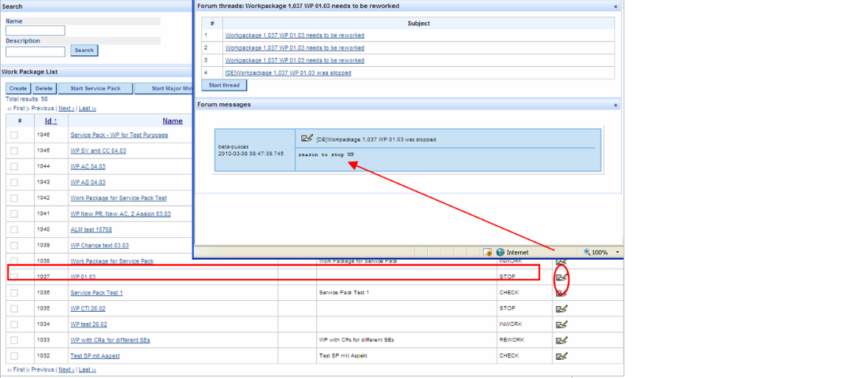
Task: Check the box for Service Pack Test 1
Action: pyautogui.click(x=13, y=293)
